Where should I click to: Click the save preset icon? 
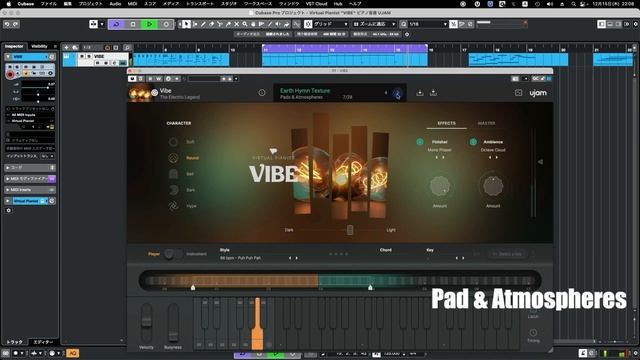433,93
